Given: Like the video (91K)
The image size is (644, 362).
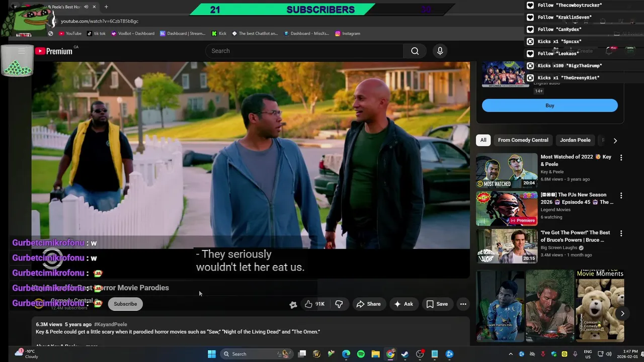Looking at the screenshot, I should click(x=314, y=304).
